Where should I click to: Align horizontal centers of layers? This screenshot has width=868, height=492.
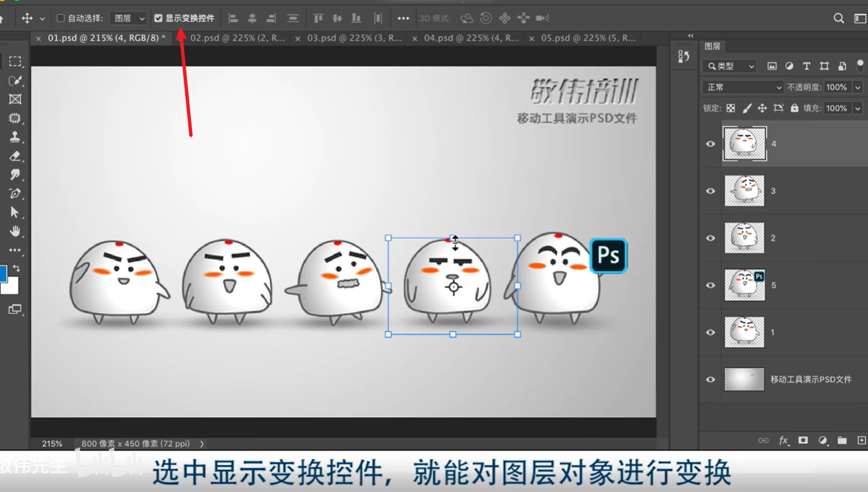click(x=252, y=18)
